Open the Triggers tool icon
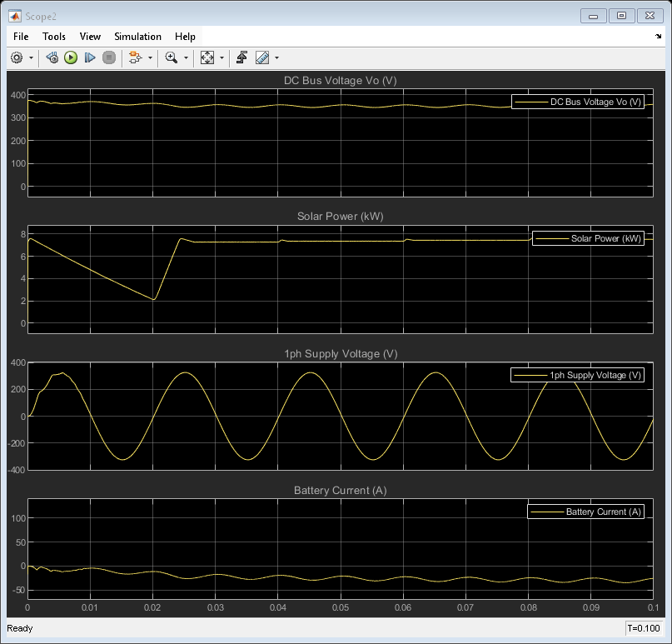The image size is (672, 644). [x=241, y=57]
